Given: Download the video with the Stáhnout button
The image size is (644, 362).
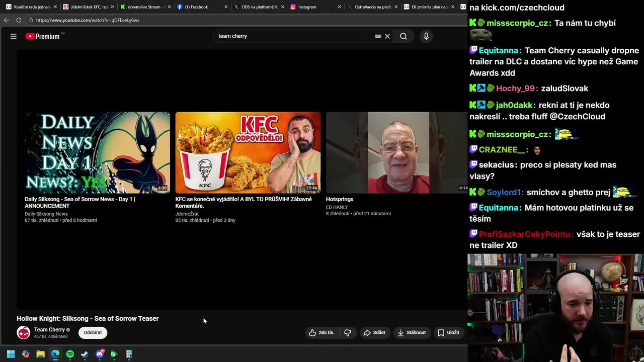Looking at the screenshot, I should [412, 332].
